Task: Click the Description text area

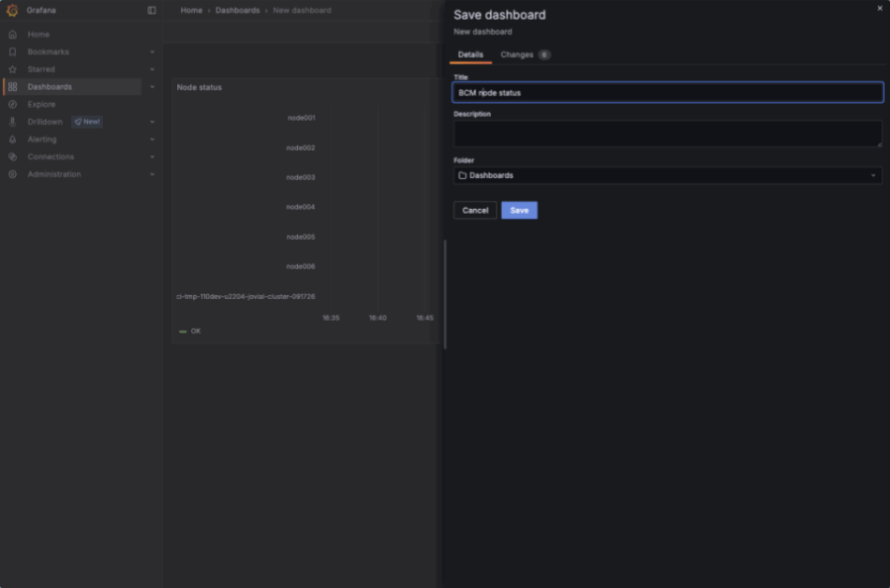Action: (x=667, y=134)
